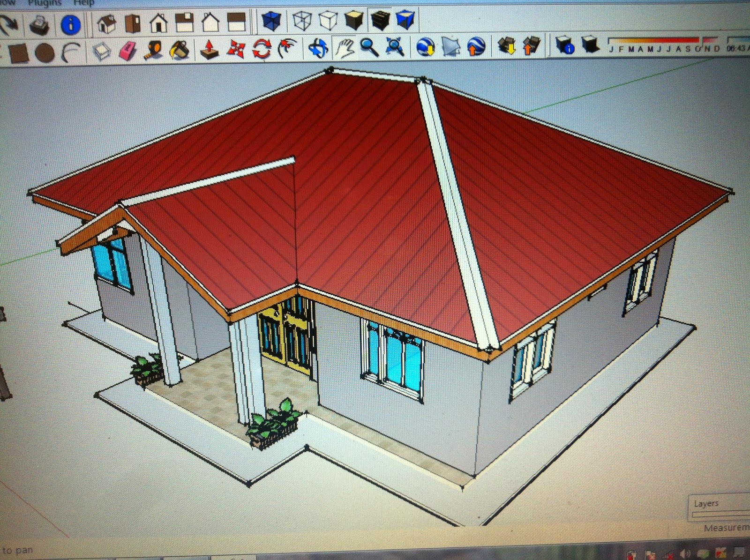The image size is (750, 560).
Task: Select Shaded face style
Action: (354, 20)
